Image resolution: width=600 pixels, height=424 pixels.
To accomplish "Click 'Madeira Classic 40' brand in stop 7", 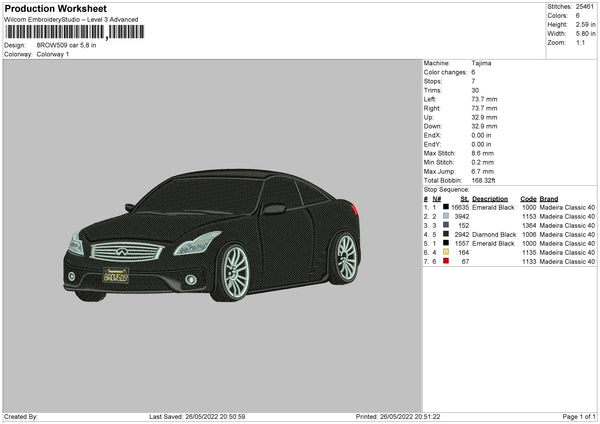I will click(567, 262).
